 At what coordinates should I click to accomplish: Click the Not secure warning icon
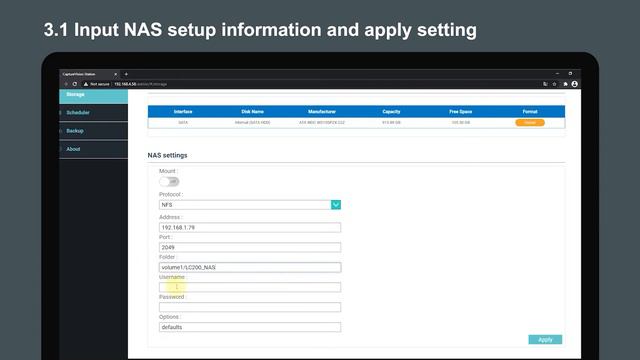tap(86, 84)
